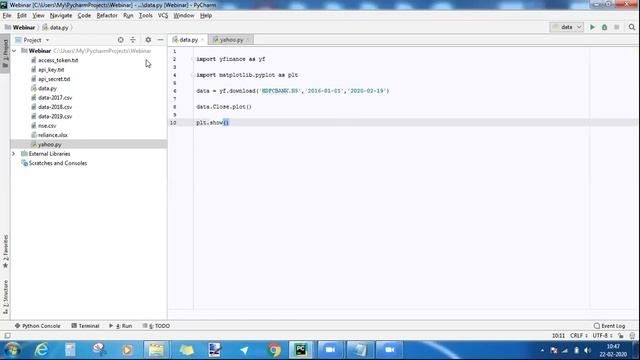Toggle the Favorites side tool window
640x360 pixels.
(x=5, y=252)
